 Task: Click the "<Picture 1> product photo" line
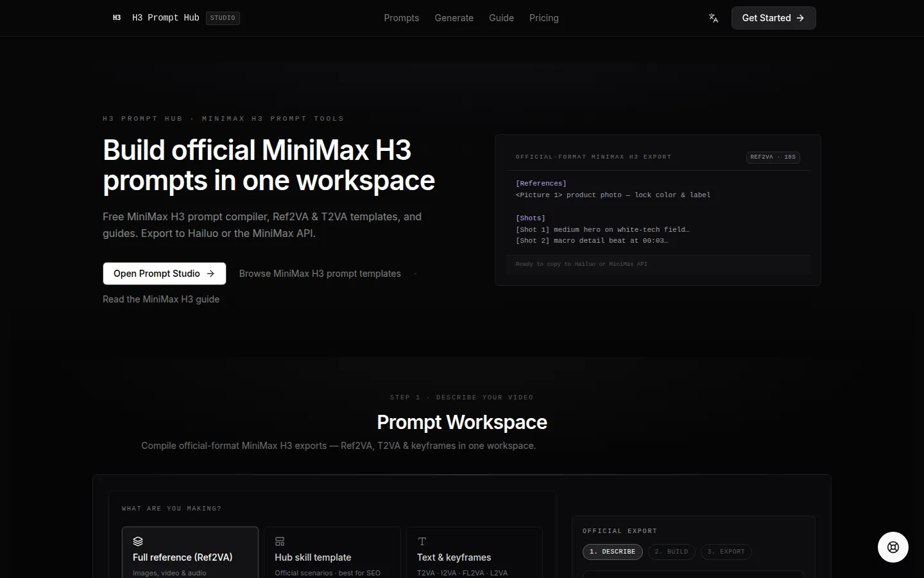613,195
